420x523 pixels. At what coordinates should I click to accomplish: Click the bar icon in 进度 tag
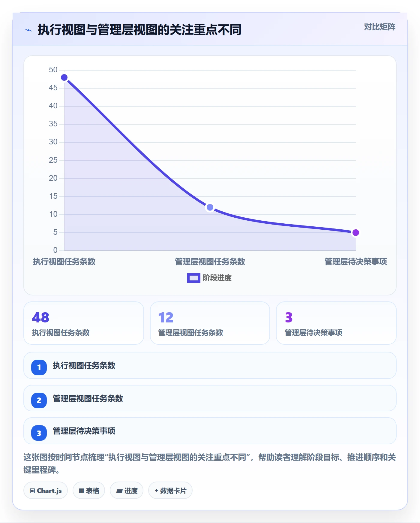click(x=119, y=491)
